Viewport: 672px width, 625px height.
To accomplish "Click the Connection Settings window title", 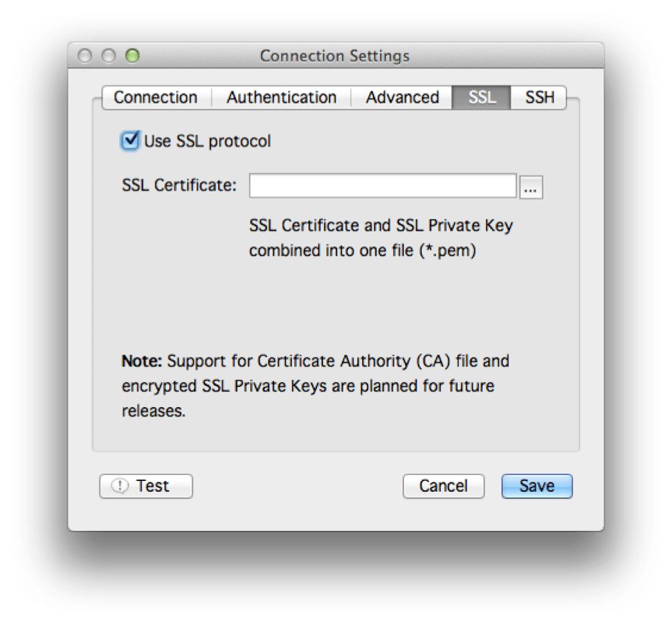I will coord(334,56).
